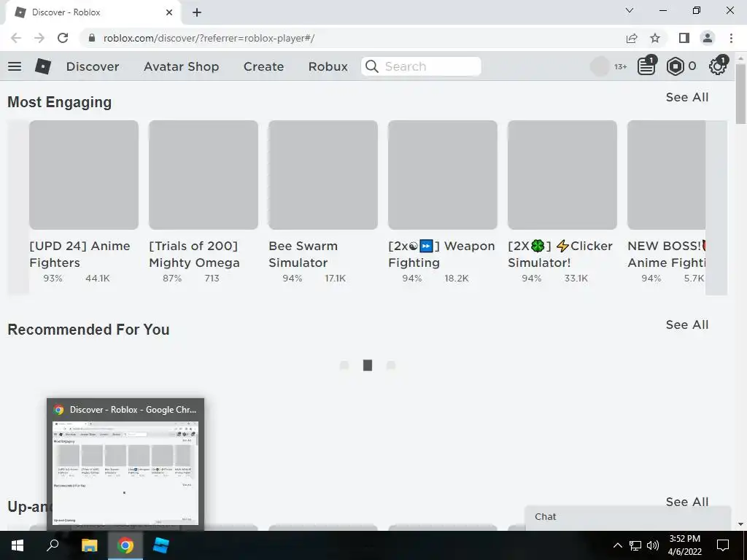This screenshot has height=560, width=747.
Task: Open the Clicker Simulator! game title
Action: (x=560, y=254)
